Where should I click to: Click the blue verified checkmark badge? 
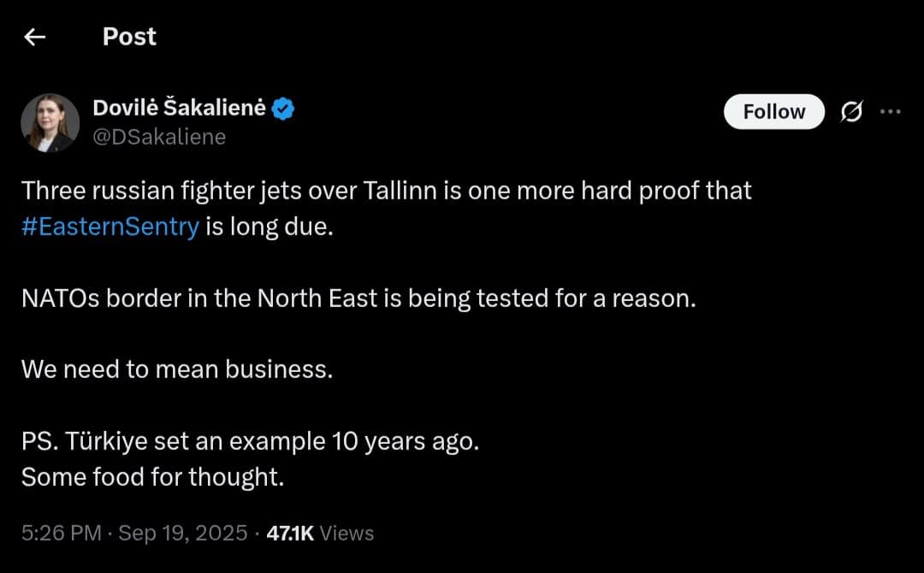point(283,107)
